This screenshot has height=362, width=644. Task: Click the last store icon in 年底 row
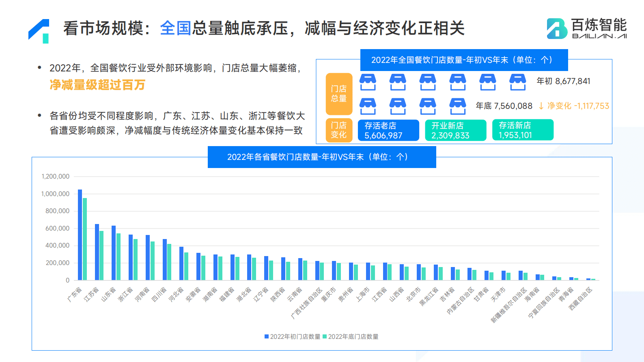point(458,106)
